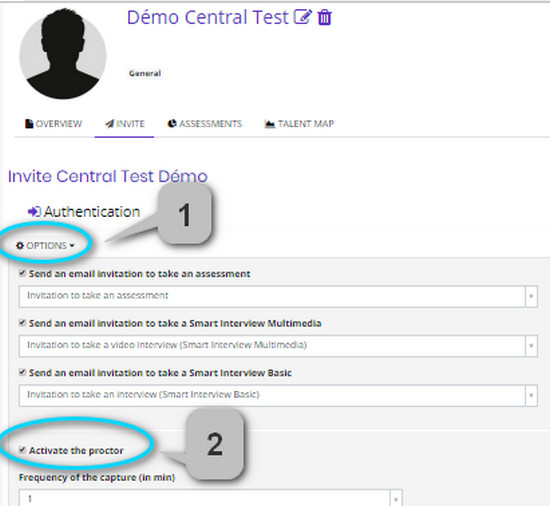This screenshot has height=506, width=550.
Task: Click the Overview document icon
Action: coord(29,124)
